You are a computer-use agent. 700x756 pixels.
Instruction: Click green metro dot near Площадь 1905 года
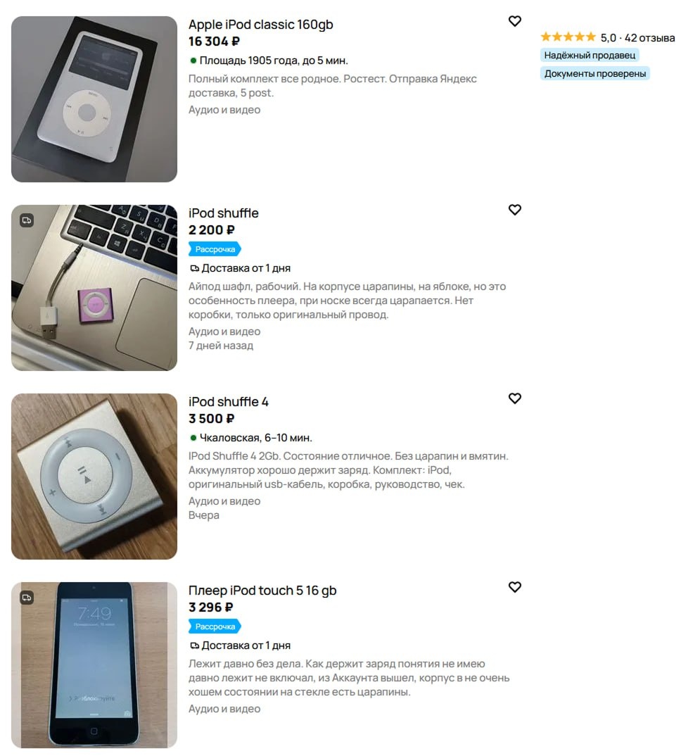[193, 61]
